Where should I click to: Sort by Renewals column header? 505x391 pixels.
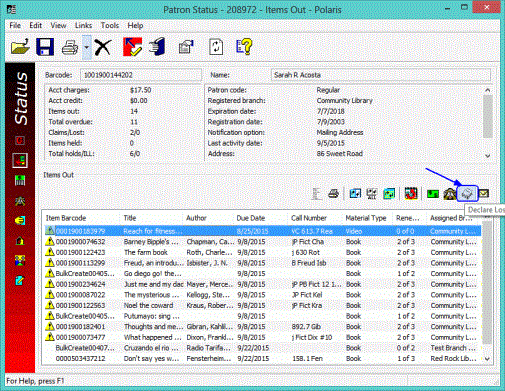(410, 218)
